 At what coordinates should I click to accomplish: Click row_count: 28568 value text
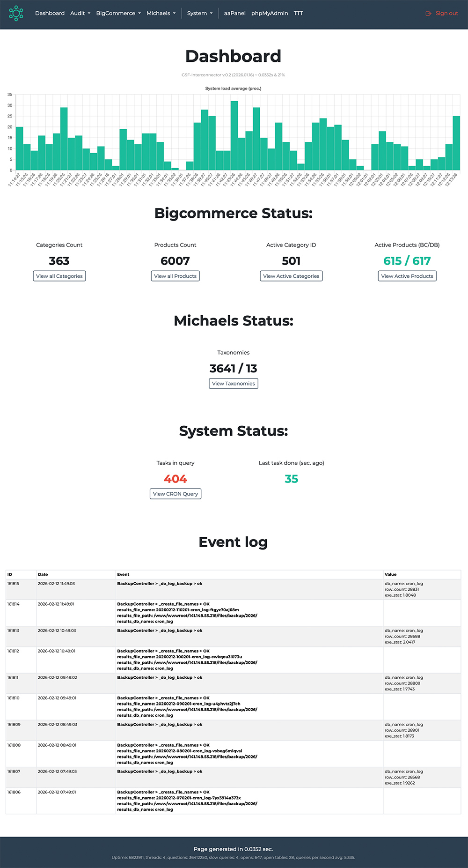pyautogui.click(x=402, y=777)
